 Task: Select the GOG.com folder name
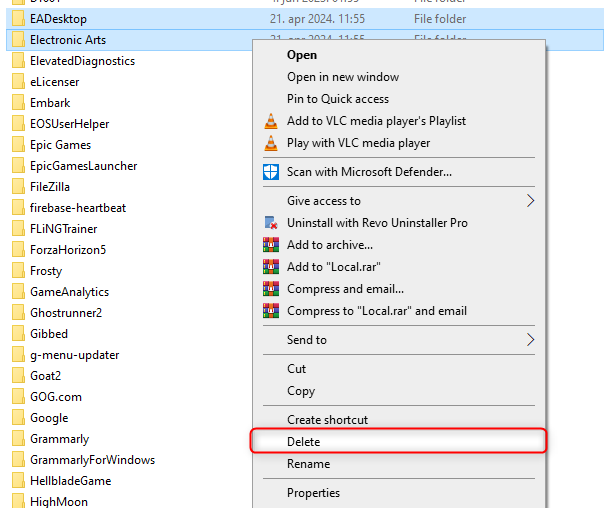coord(56,397)
